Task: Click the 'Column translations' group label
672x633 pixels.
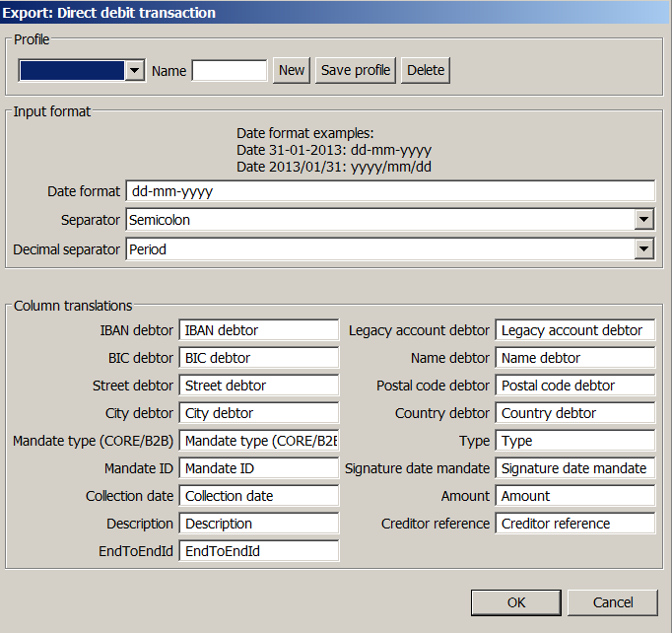Action: [73, 306]
